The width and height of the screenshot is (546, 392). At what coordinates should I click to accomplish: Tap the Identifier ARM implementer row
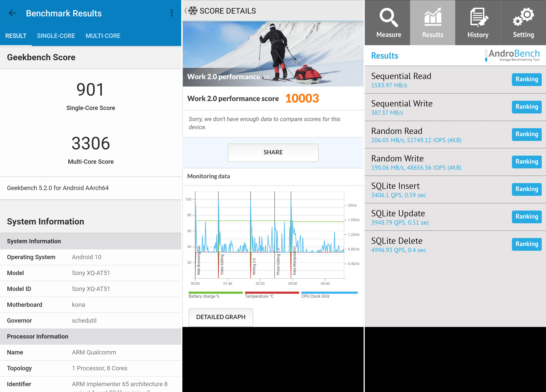pos(90,384)
